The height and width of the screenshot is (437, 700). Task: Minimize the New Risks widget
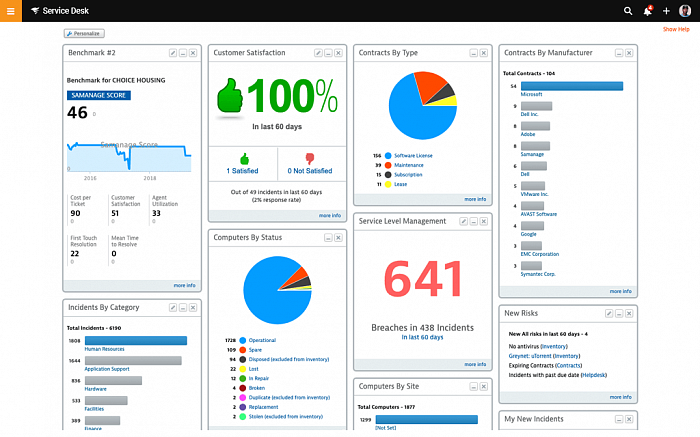(617, 313)
